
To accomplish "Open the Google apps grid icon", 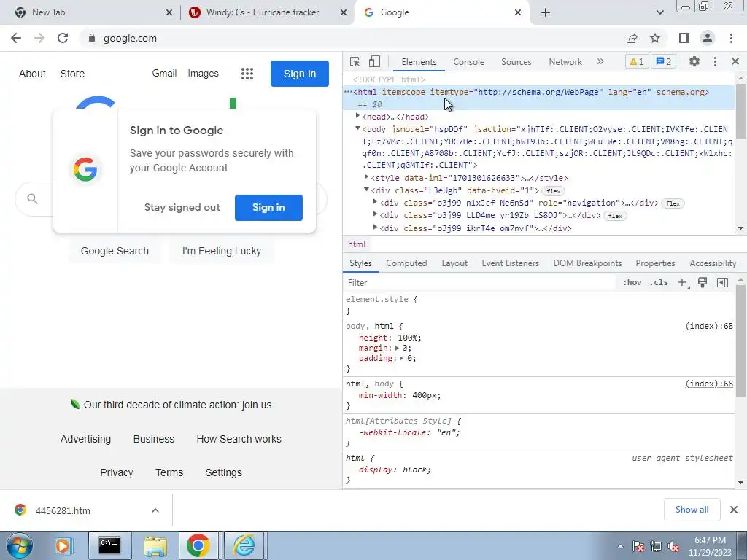I will 247,74.
